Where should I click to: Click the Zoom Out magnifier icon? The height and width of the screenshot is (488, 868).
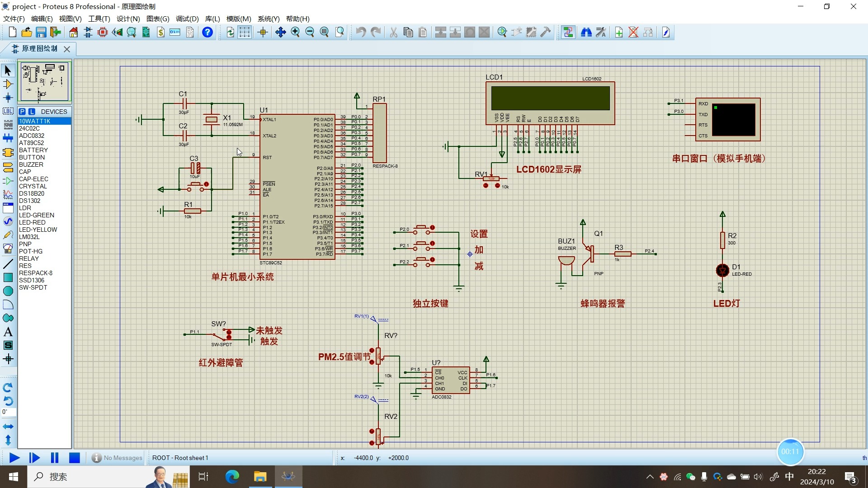click(310, 32)
